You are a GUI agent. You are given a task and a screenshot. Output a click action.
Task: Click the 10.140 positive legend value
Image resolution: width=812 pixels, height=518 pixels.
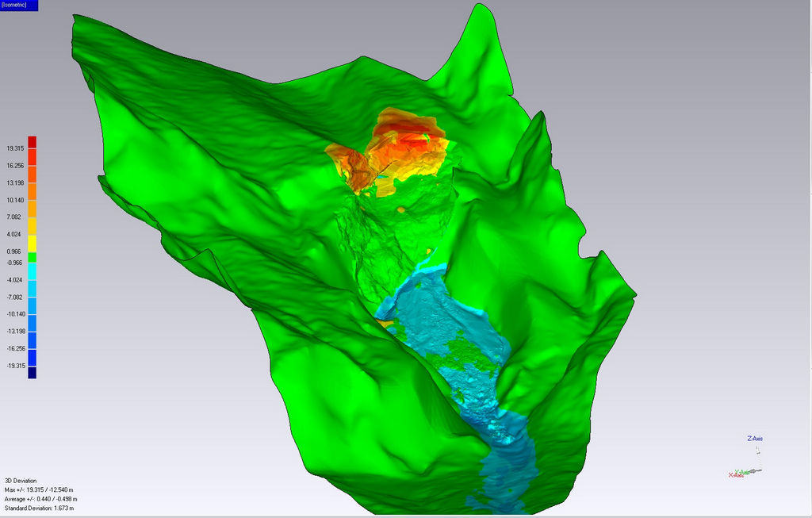[x=15, y=200]
